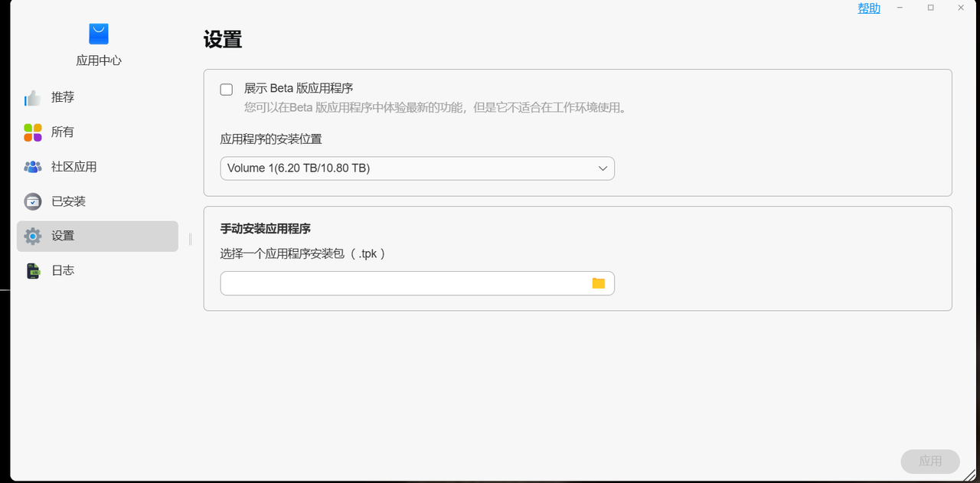
Task: Open the Volume 1 install location dropdown
Action: [417, 168]
